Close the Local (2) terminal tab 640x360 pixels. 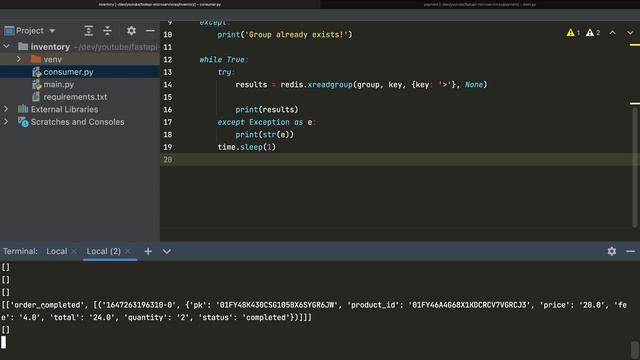coord(128,251)
